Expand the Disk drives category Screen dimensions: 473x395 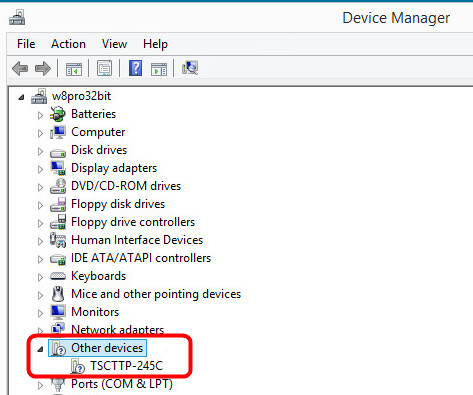coord(40,151)
